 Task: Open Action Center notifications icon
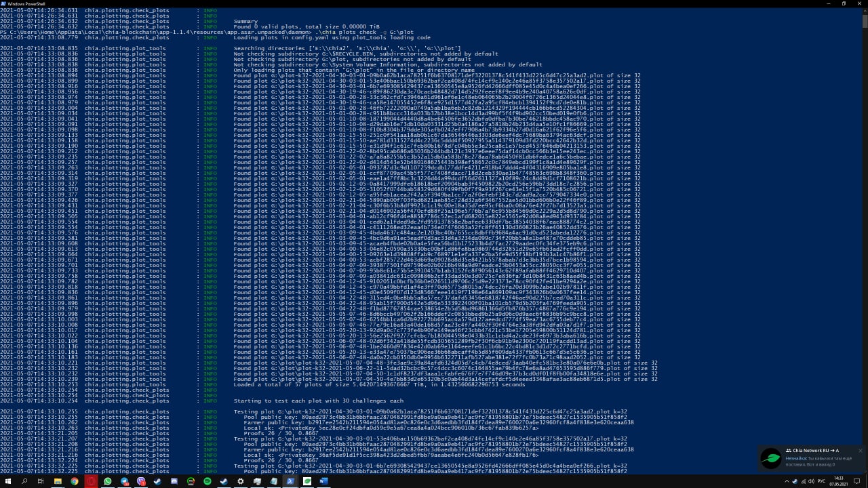856,481
